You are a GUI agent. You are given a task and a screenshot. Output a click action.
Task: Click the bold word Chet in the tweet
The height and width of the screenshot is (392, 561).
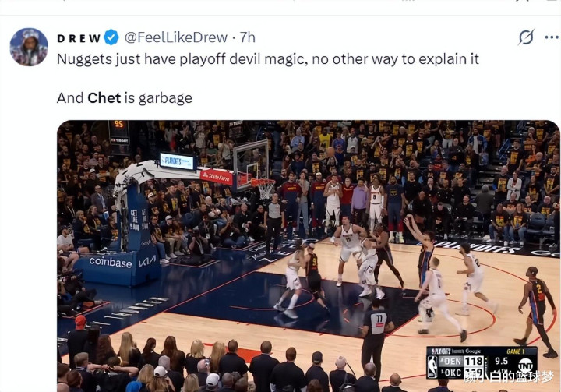pyautogui.click(x=104, y=97)
